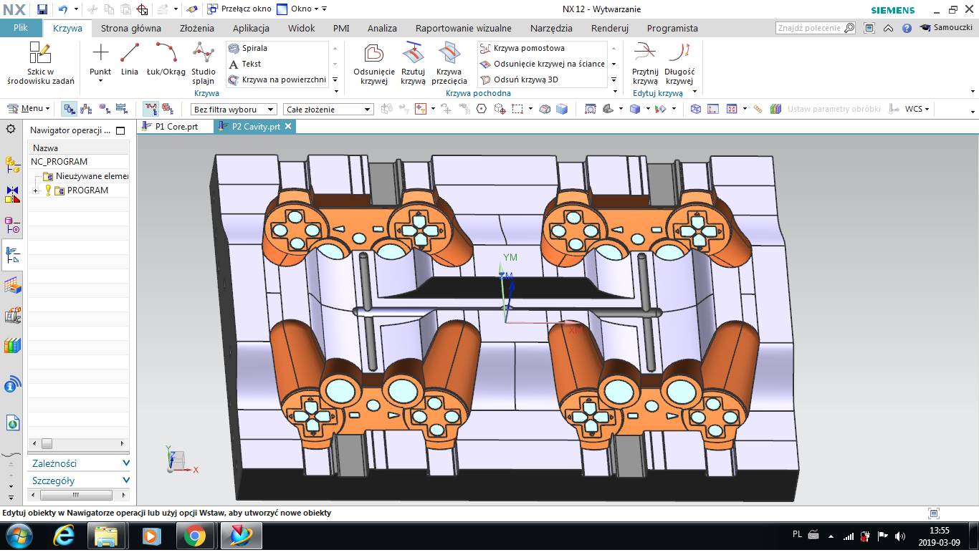Screen dimensions: 979x560
Task: Switch to the Analiza ribbon tab
Action: [382, 29]
